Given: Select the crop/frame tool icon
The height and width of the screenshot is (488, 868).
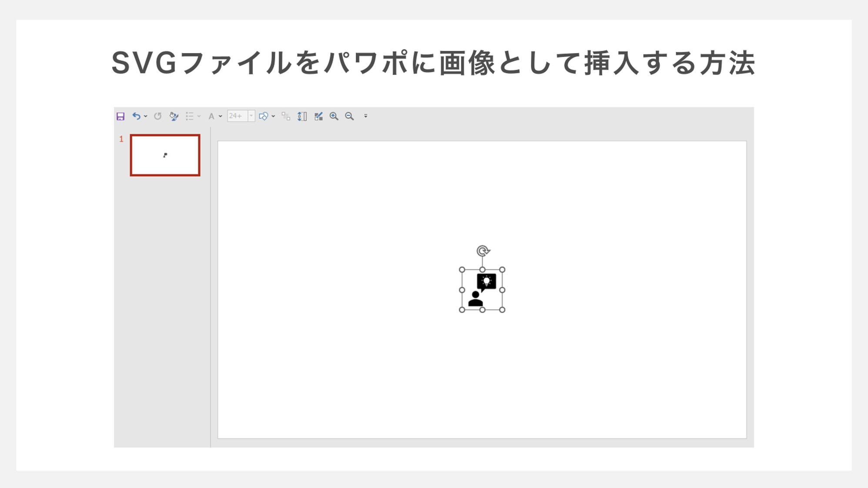Looking at the screenshot, I should [319, 116].
